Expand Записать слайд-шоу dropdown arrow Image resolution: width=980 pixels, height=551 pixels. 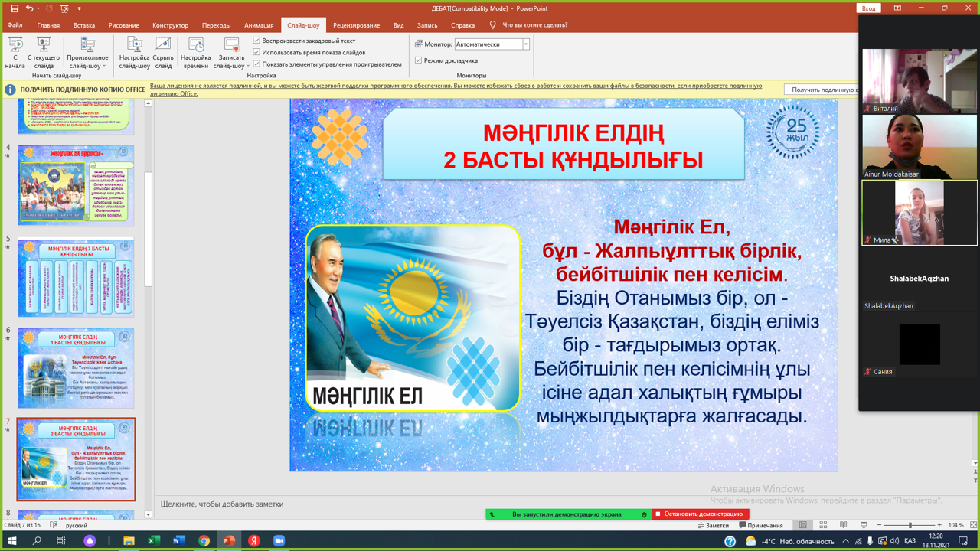tap(247, 66)
